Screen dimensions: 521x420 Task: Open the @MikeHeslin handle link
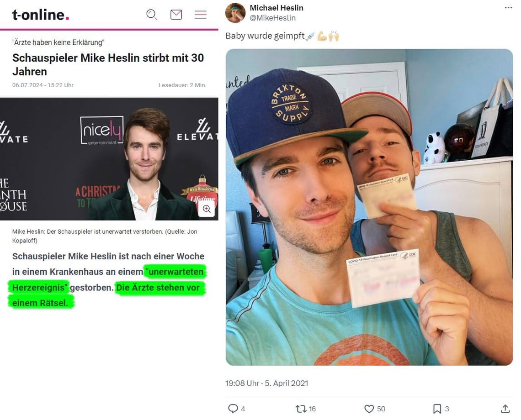[x=272, y=18]
